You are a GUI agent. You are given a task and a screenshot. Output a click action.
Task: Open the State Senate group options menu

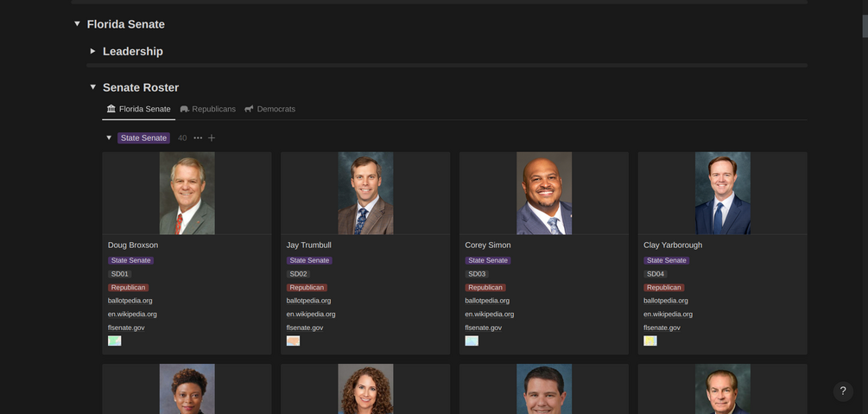(x=198, y=137)
